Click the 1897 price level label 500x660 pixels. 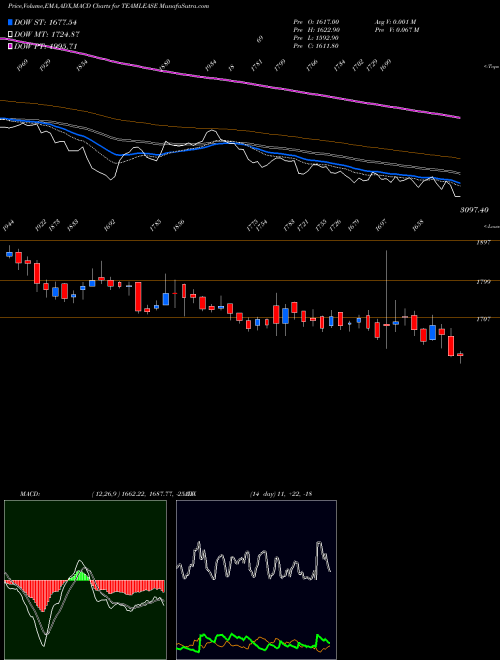484,243
